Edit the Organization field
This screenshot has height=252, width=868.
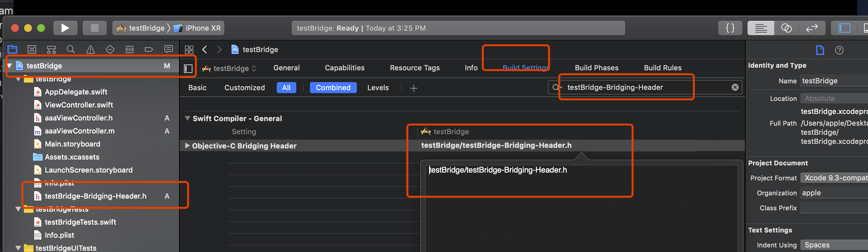pos(833,193)
